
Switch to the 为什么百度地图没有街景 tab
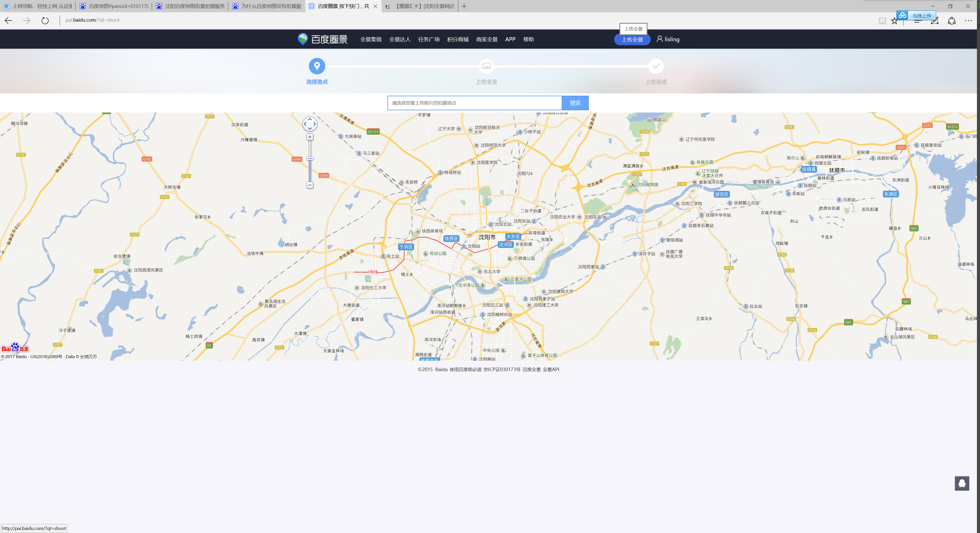pyautogui.click(x=267, y=6)
